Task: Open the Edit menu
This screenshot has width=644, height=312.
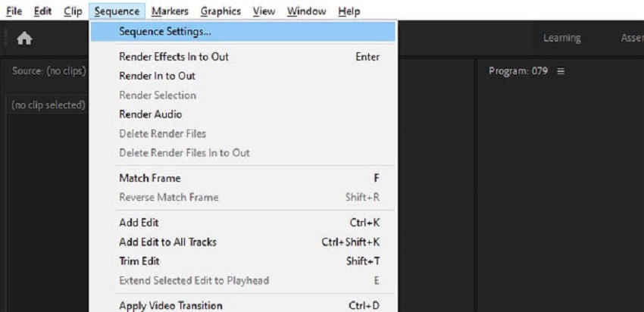Action: (42, 11)
